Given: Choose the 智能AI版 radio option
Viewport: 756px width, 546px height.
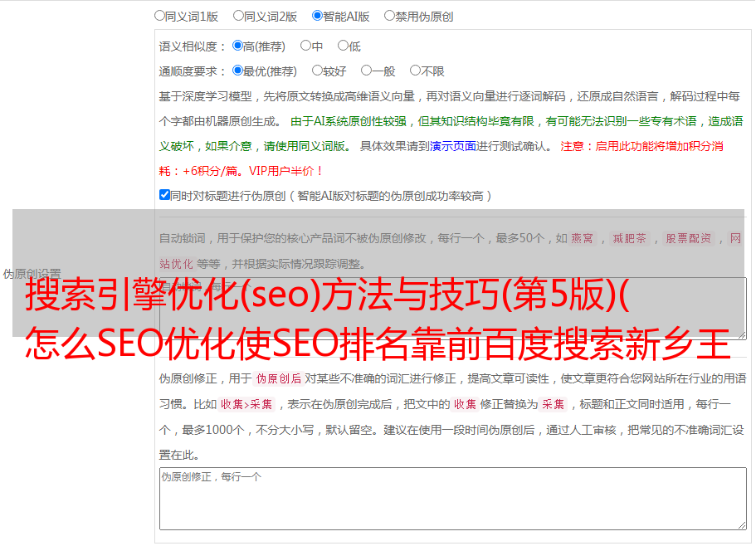Looking at the screenshot, I should [317, 16].
